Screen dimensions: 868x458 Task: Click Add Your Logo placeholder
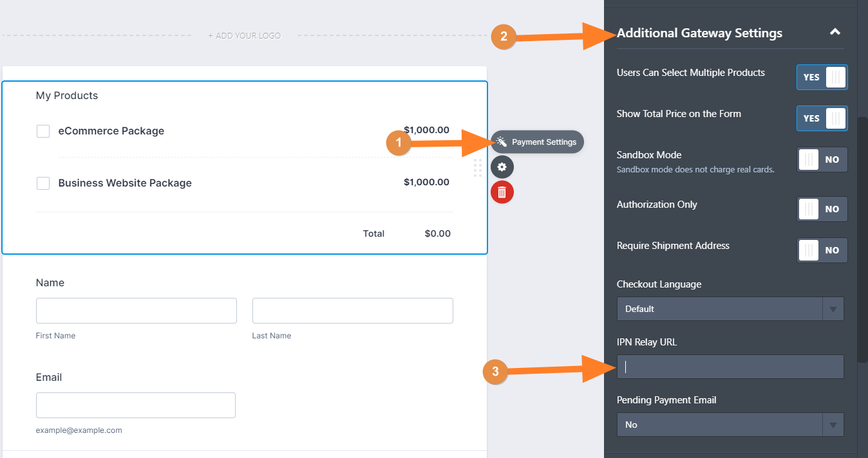pos(244,36)
